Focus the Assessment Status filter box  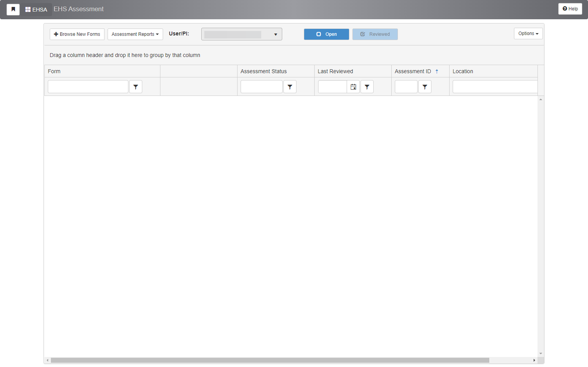(261, 87)
